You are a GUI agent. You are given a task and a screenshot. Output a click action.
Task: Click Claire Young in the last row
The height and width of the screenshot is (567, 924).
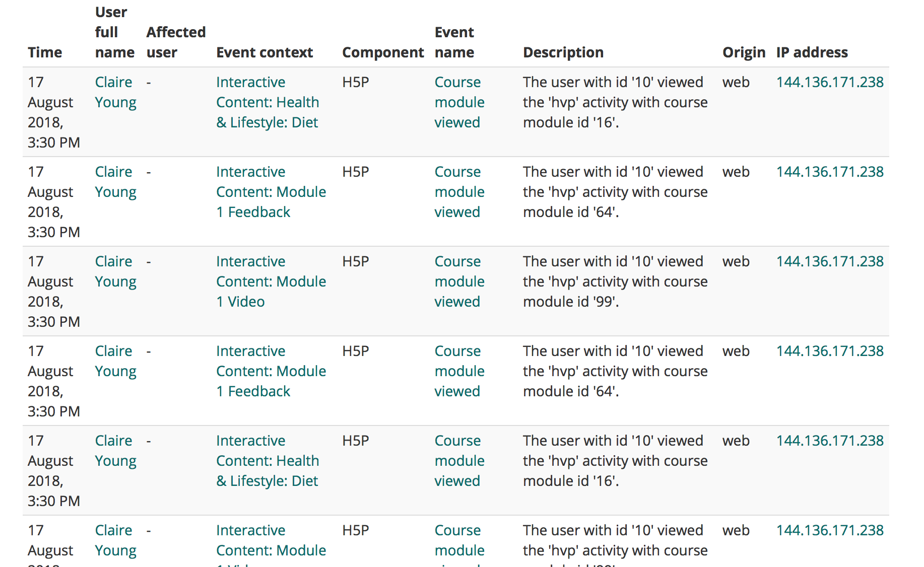coord(114,540)
